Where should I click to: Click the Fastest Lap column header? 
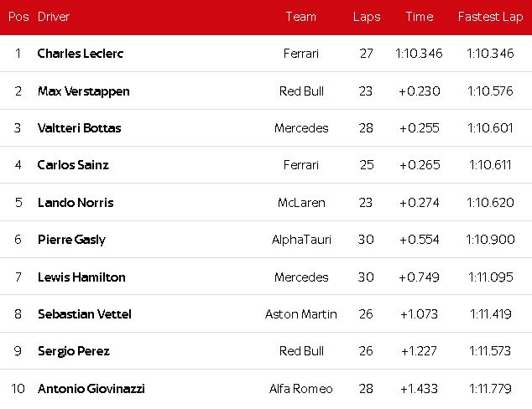[x=490, y=17]
